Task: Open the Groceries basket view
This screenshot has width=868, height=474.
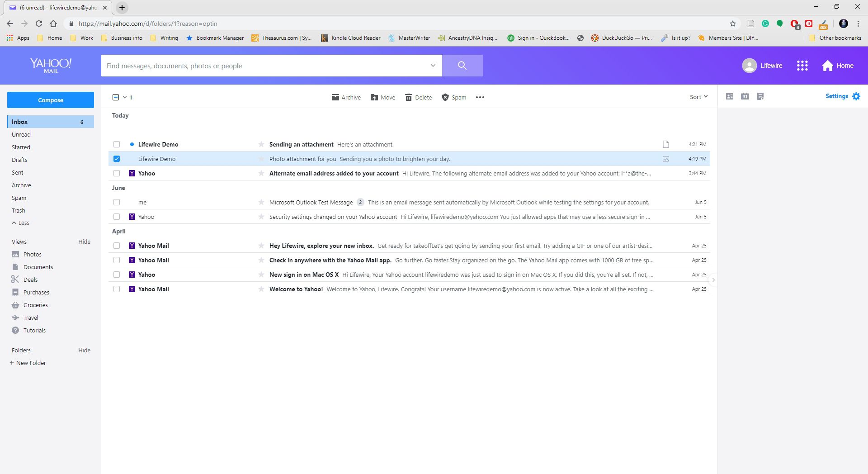Action: (x=30, y=305)
